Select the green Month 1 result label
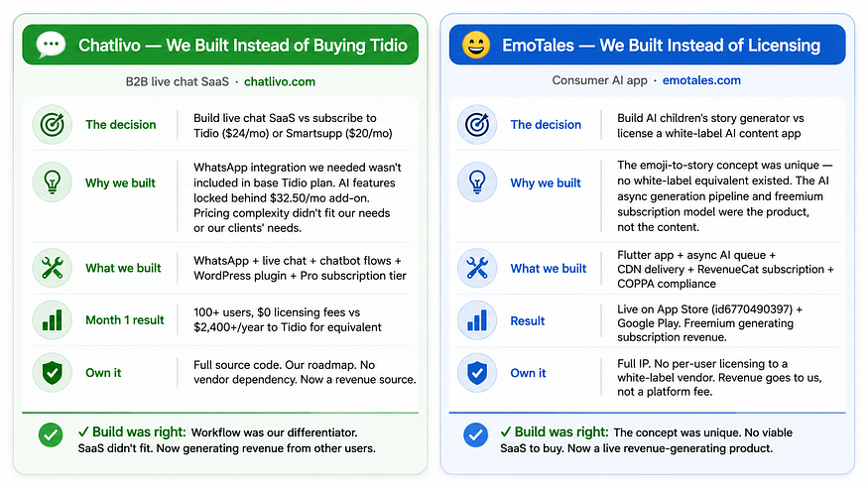The width and height of the screenshot is (868, 488). click(125, 319)
